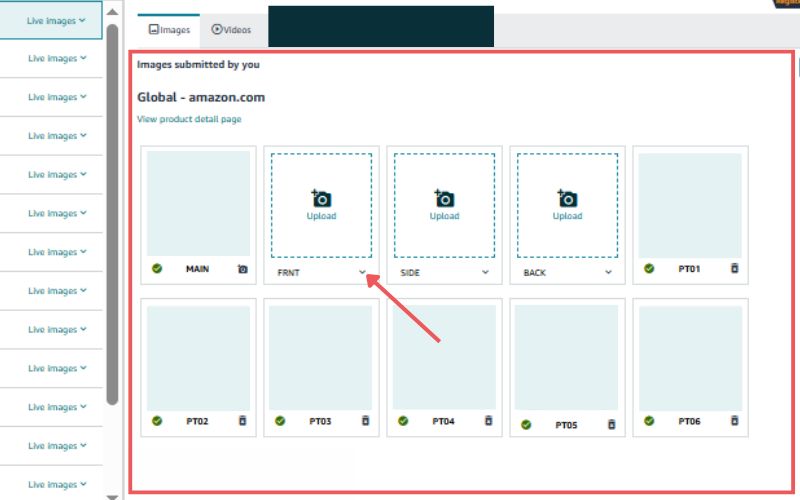Click the replace-image camera icon beside MAIN
This screenshot has width=800, height=500.
[243, 269]
